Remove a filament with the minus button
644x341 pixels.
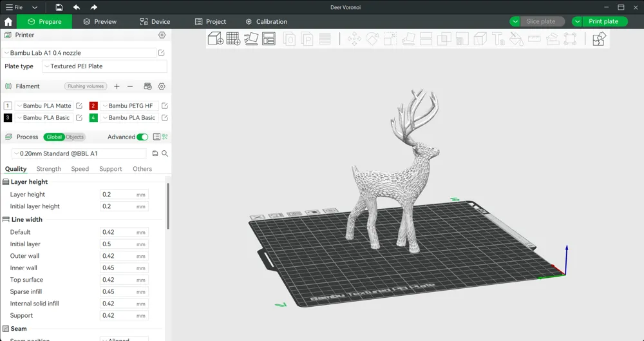[x=130, y=86]
